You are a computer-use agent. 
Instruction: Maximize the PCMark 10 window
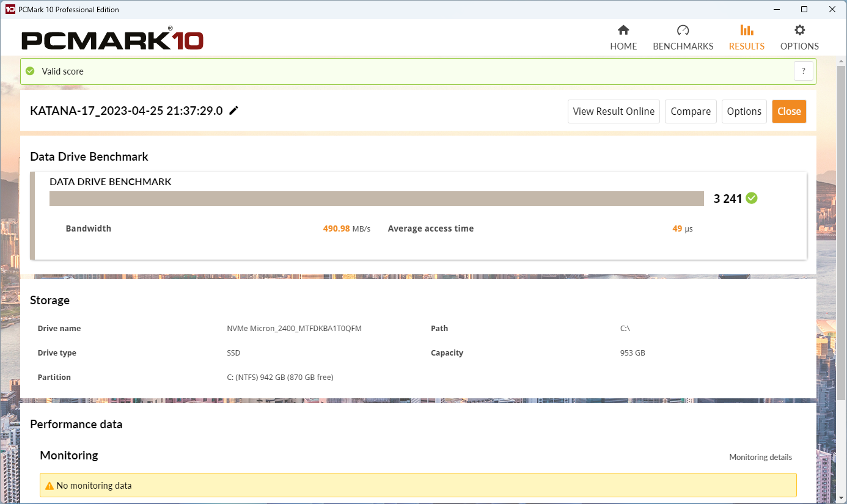coord(804,9)
